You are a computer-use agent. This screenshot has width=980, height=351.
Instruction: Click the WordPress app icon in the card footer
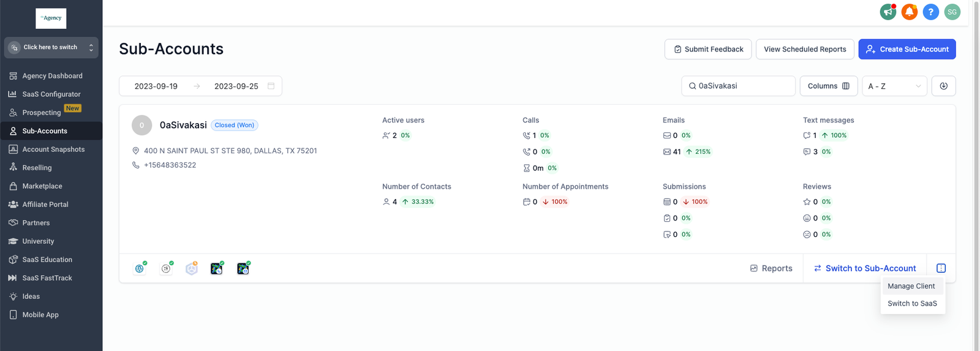pyautogui.click(x=140, y=268)
